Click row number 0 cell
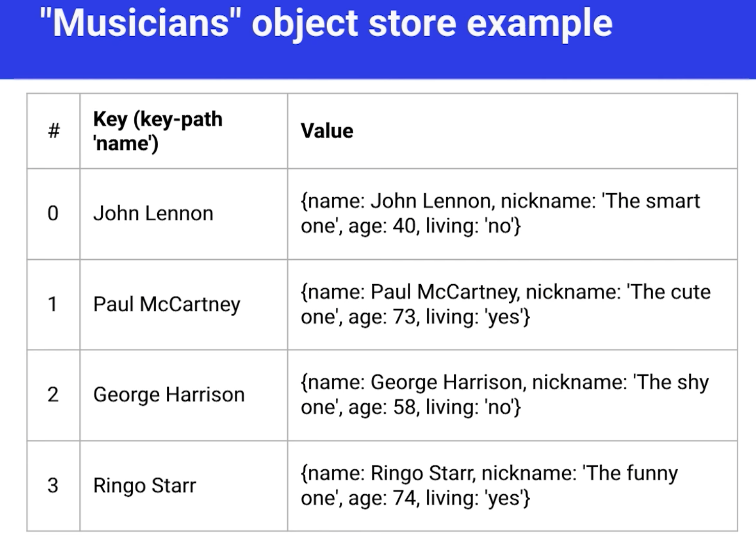 click(x=53, y=213)
